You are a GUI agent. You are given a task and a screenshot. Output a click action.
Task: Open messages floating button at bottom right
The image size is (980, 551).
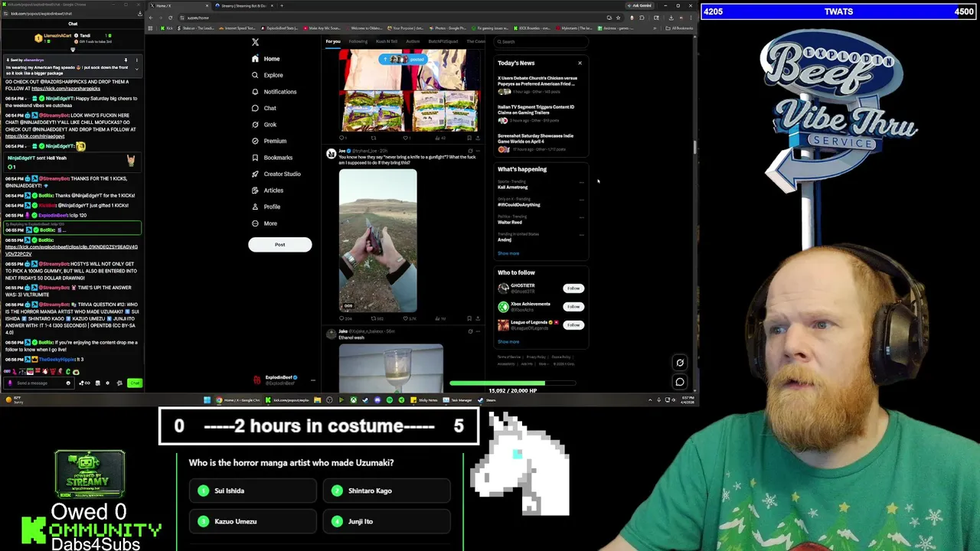680,381
